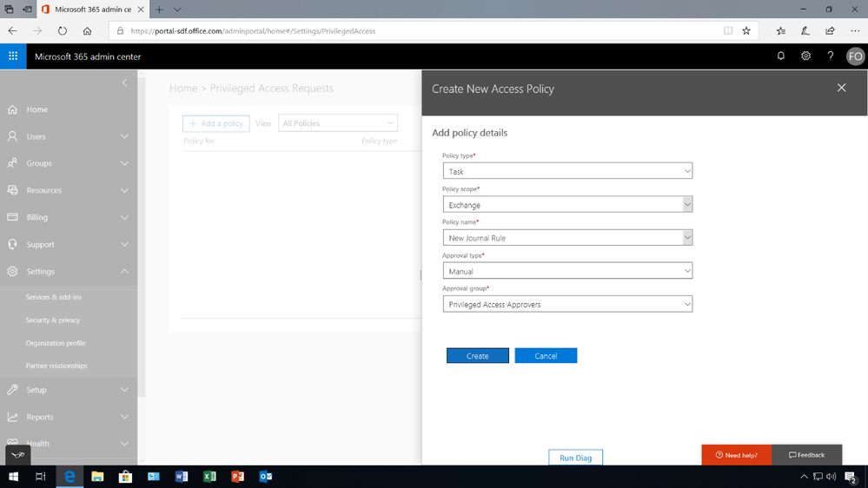Close the Create New Access Policy panel
868x488 pixels.
[841, 88]
